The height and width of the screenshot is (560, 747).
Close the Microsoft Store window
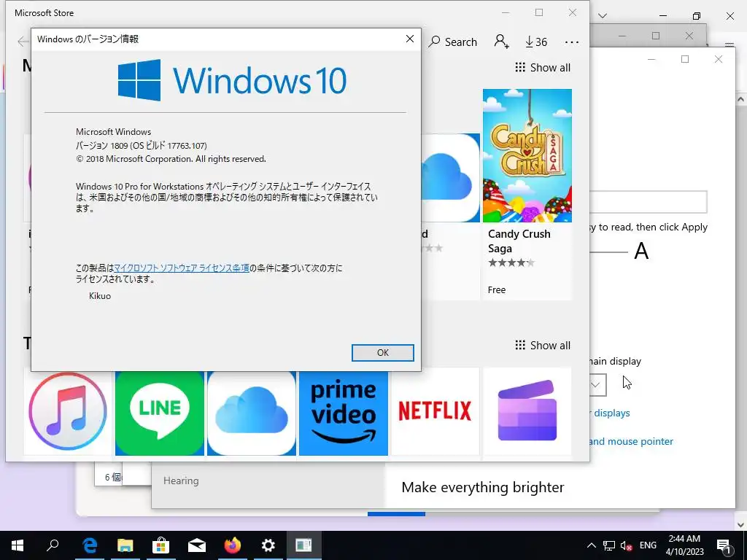573,13
